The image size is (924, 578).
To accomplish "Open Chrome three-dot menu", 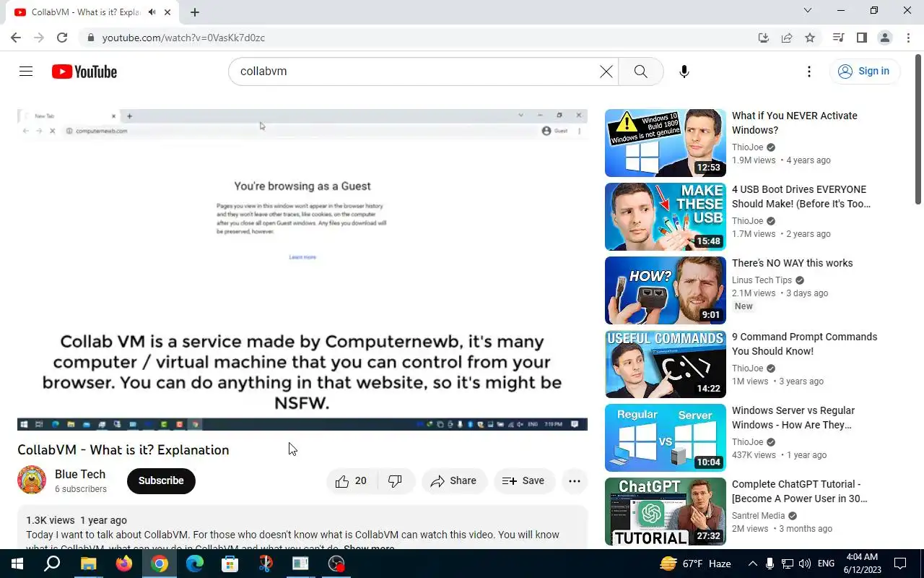I will pos(908,38).
